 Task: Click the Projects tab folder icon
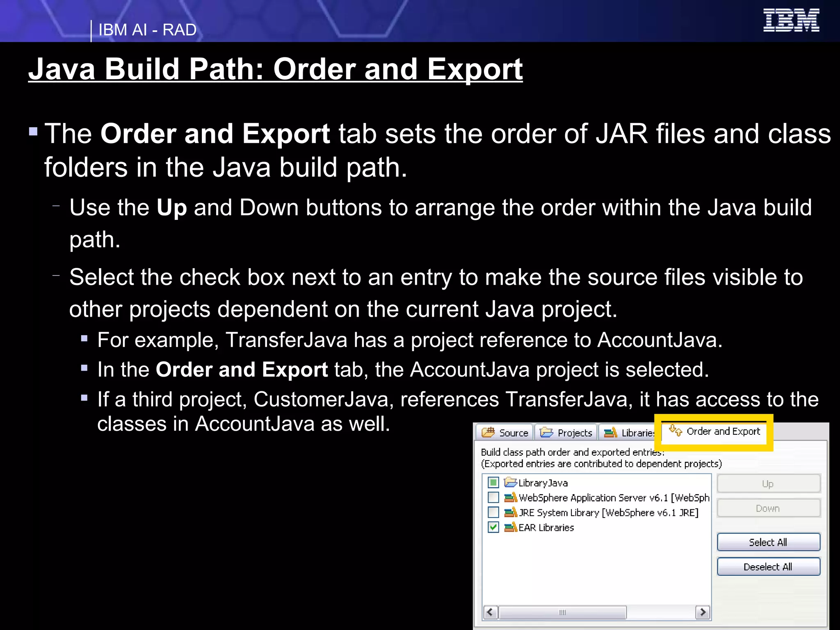coord(546,432)
